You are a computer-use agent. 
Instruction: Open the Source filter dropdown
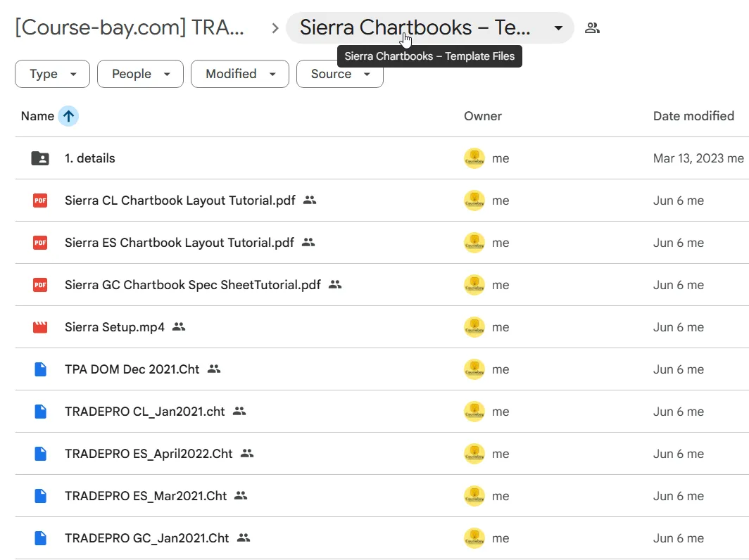tap(339, 74)
